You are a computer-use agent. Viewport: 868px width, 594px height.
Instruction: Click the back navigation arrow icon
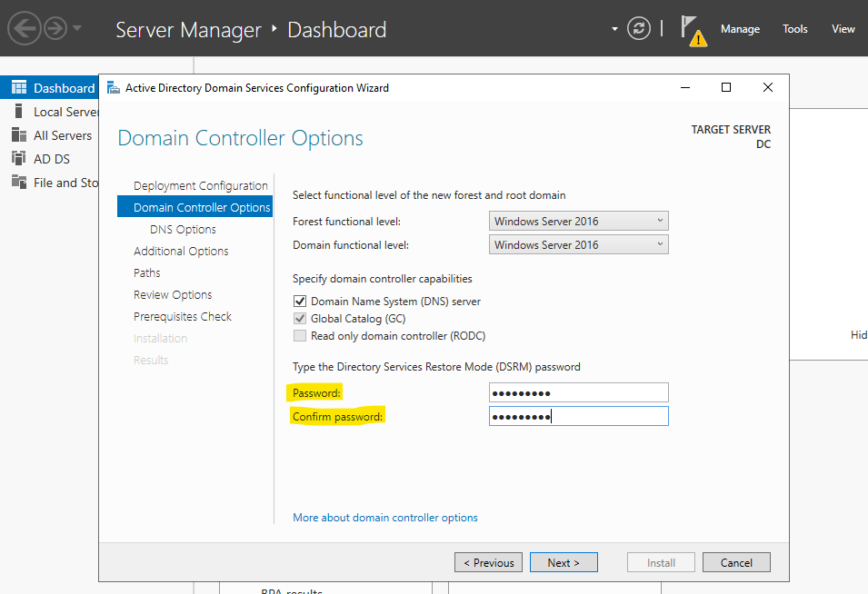pyautogui.click(x=25, y=29)
